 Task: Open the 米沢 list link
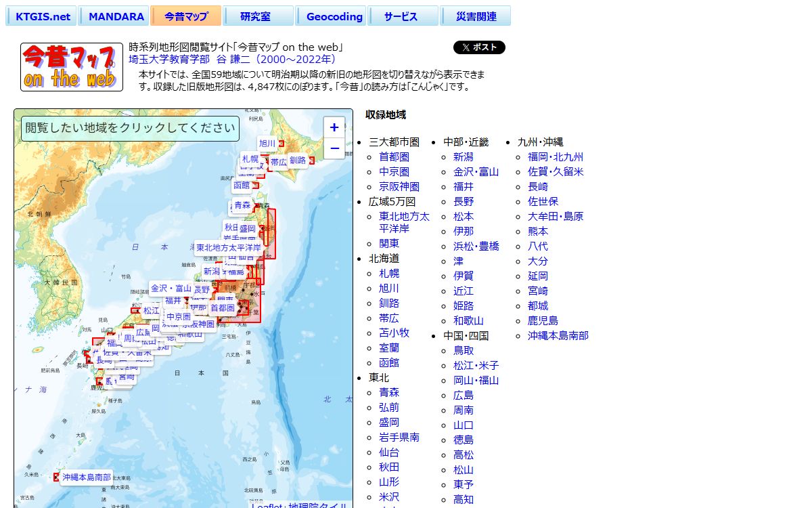[x=389, y=496]
